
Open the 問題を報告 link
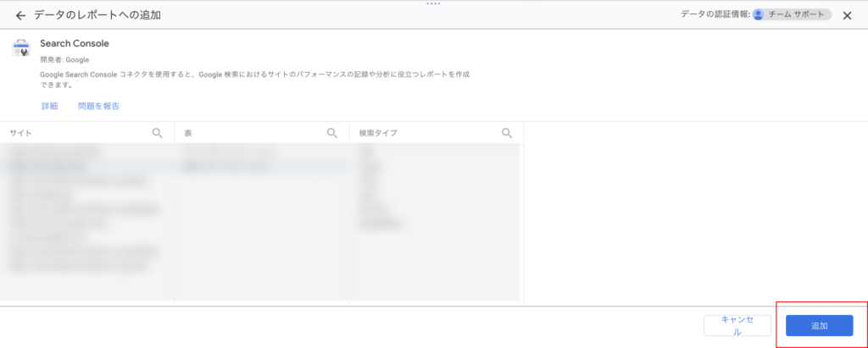pyautogui.click(x=98, y=106)
